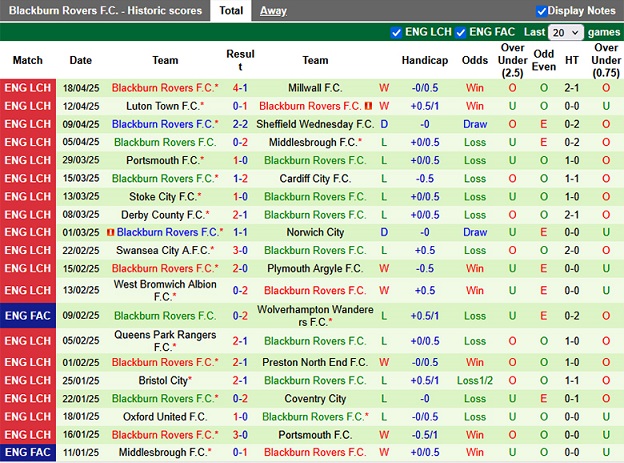Uncheck the ENG FAC filter checkbox
624x463 pixels.
pos(460,32)
